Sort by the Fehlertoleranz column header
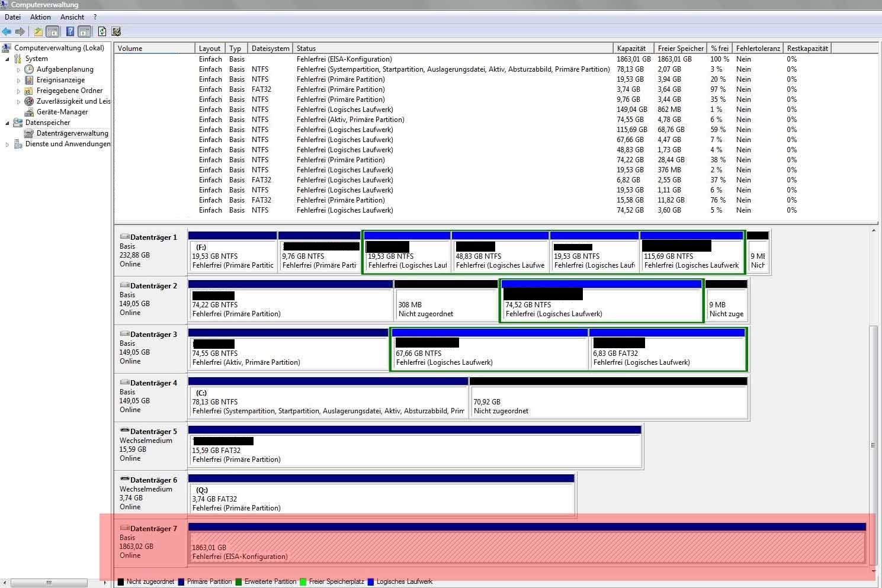This screenshot has height=588, width=882. (758, 48)
